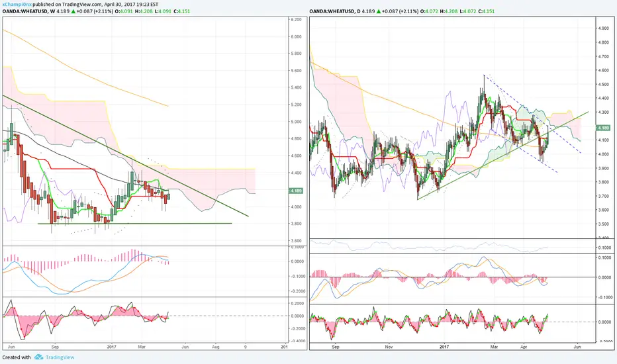Click the 3.800 label on the weekly price axis
This screenshot has height=364, width=617.
click(296, 224)
